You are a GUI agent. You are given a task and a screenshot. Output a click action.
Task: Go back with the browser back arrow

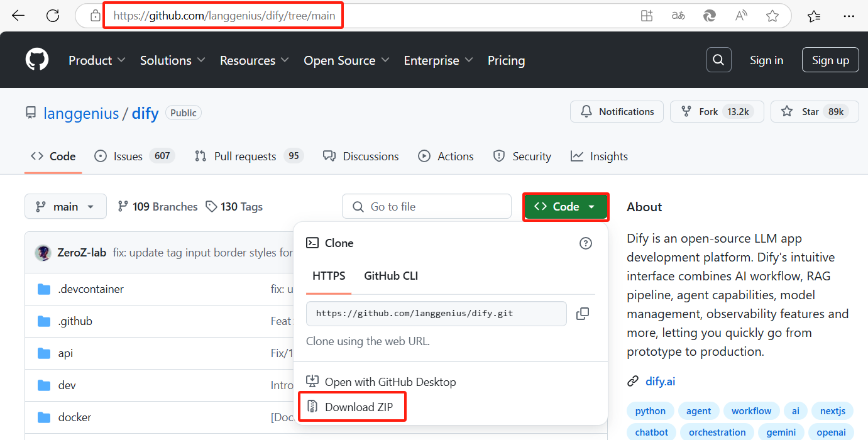(x=18, y=16)
